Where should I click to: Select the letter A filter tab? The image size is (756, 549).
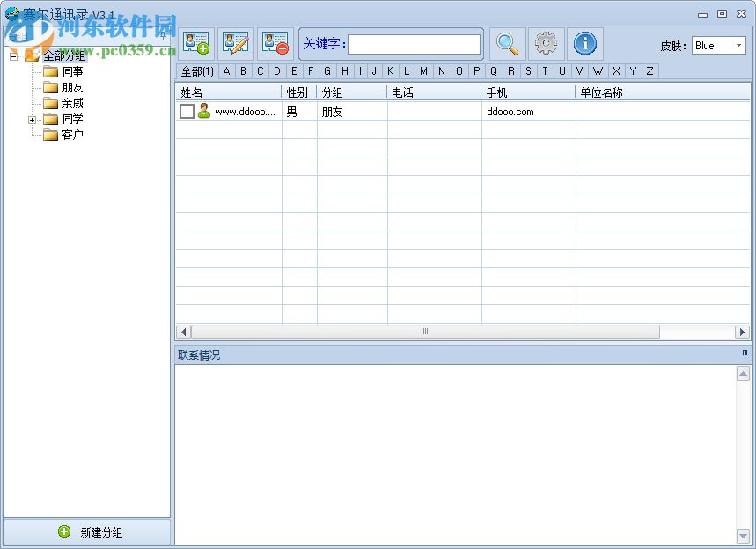[x=225, y=71]
